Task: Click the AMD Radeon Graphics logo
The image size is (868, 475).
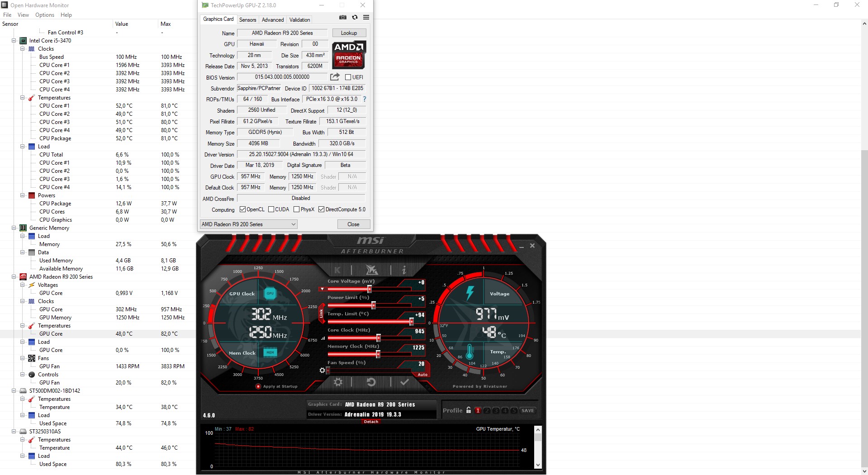Action: coord(349,55)
